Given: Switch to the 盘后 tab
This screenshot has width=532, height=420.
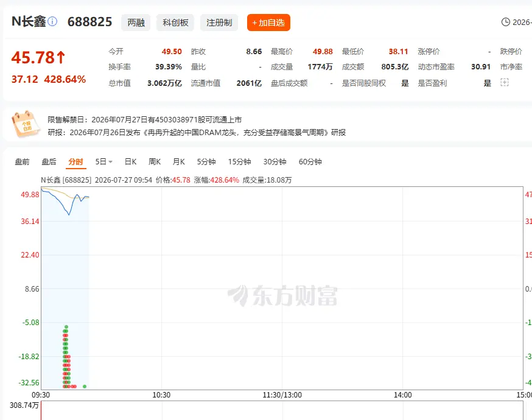Looking at the screenshot, I should (49, 162).
